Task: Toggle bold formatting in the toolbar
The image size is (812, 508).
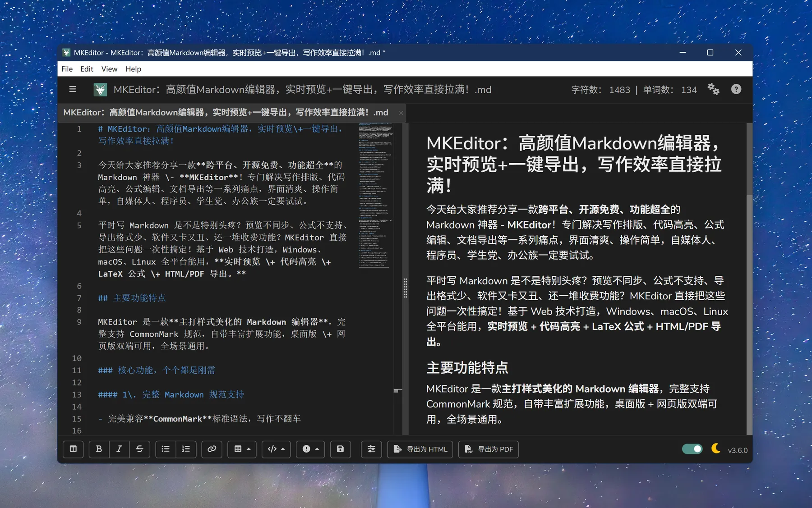Action: pos(99,449)
